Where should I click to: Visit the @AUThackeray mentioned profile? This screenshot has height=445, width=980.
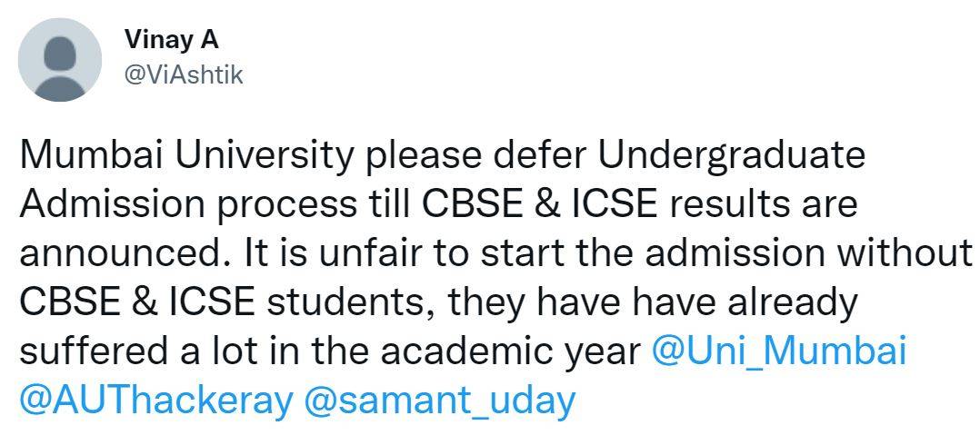(x=155, y=400)
